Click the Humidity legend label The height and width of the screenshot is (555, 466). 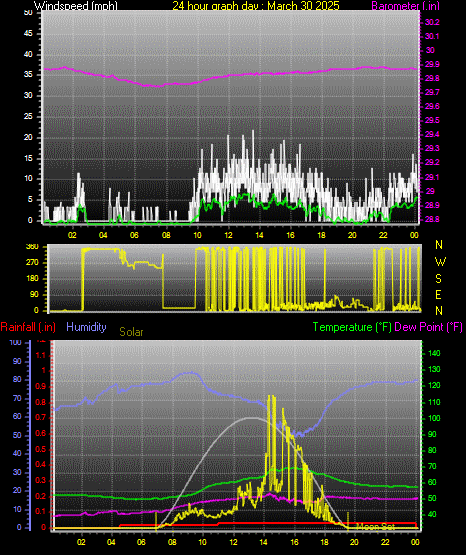[86, 327]
